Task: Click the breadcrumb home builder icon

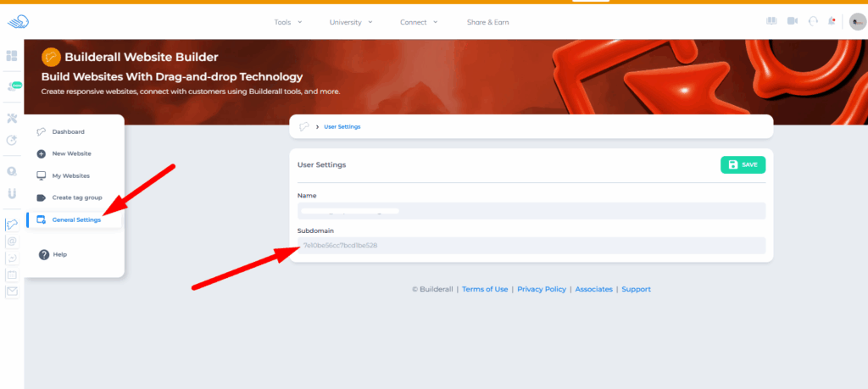Action: tap(304, 126)
